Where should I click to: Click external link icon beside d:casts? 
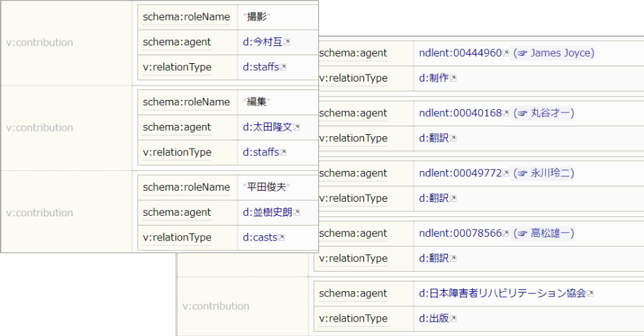[282, 238]
